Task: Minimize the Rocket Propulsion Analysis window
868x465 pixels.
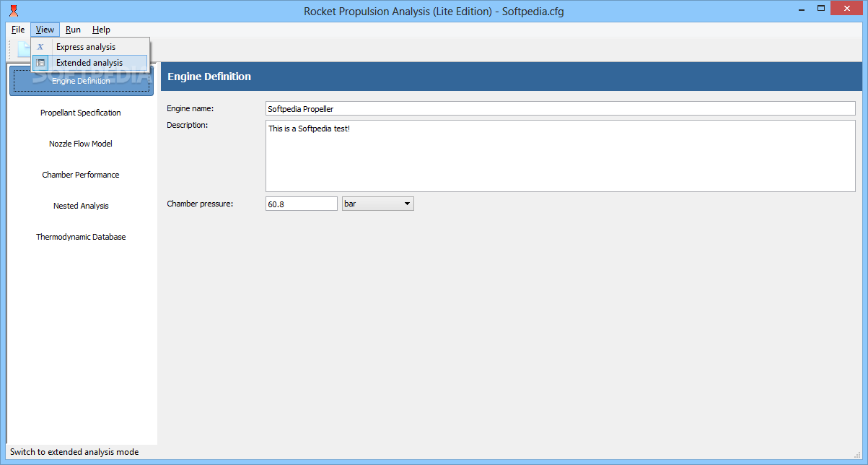Action: [802, 9]
